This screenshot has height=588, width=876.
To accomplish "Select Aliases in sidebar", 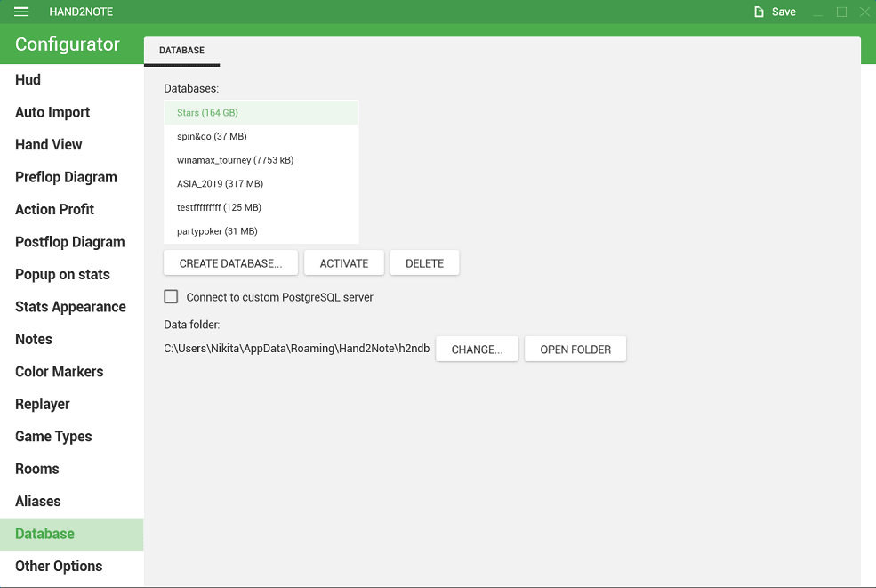I will tap(71, 502).
